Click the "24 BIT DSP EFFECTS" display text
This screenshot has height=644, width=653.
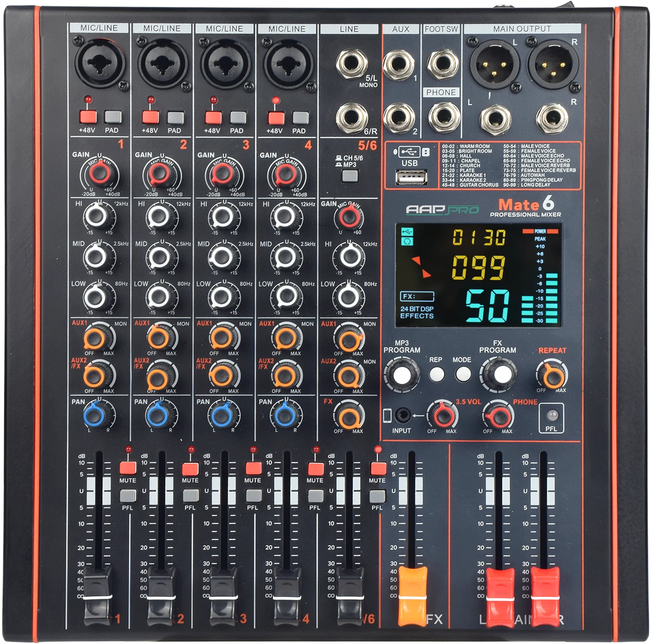(417, 312)
